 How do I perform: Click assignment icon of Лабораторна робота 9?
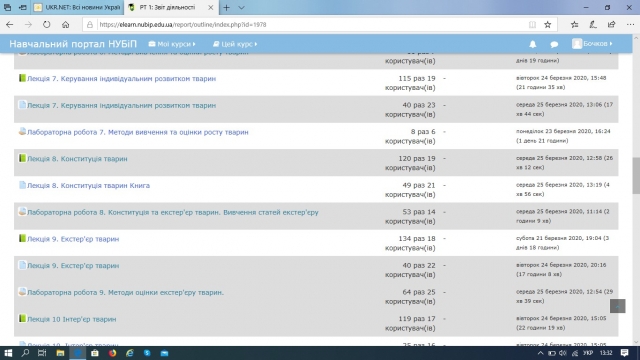pyautogui.click(x=22, y=291)
